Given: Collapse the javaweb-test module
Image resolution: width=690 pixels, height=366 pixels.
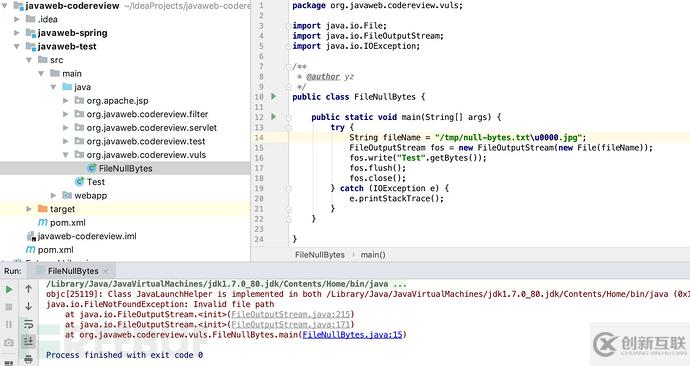Looking at the screenshot, I should 17,47.
